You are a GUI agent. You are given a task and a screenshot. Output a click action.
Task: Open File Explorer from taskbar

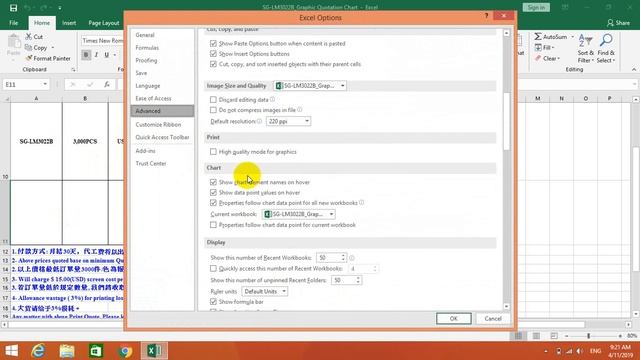coord(67,351)
